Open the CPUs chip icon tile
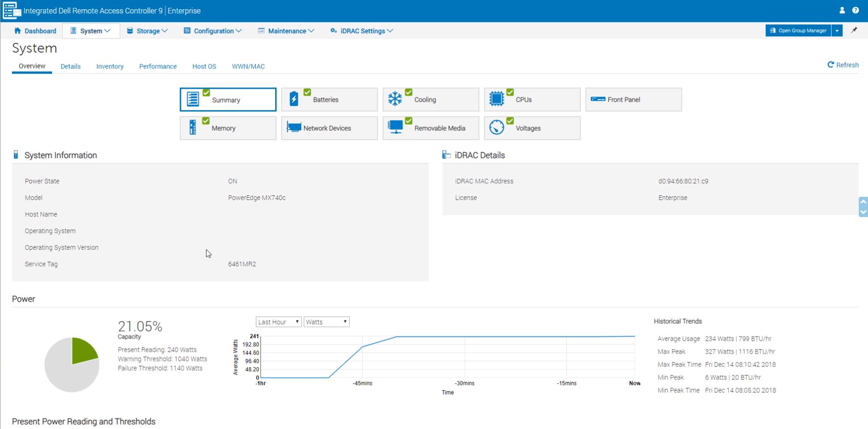The image size is (868, 429). 496,99
